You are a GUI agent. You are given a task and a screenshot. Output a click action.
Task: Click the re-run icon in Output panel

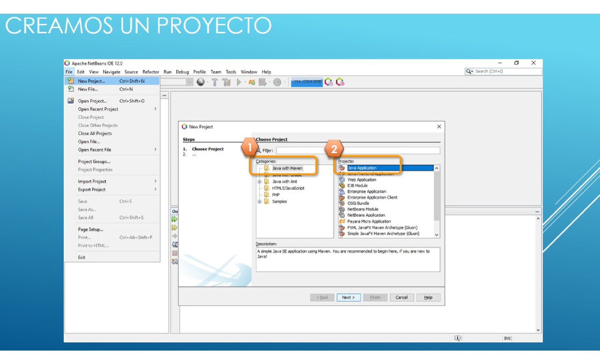[174, 219]
